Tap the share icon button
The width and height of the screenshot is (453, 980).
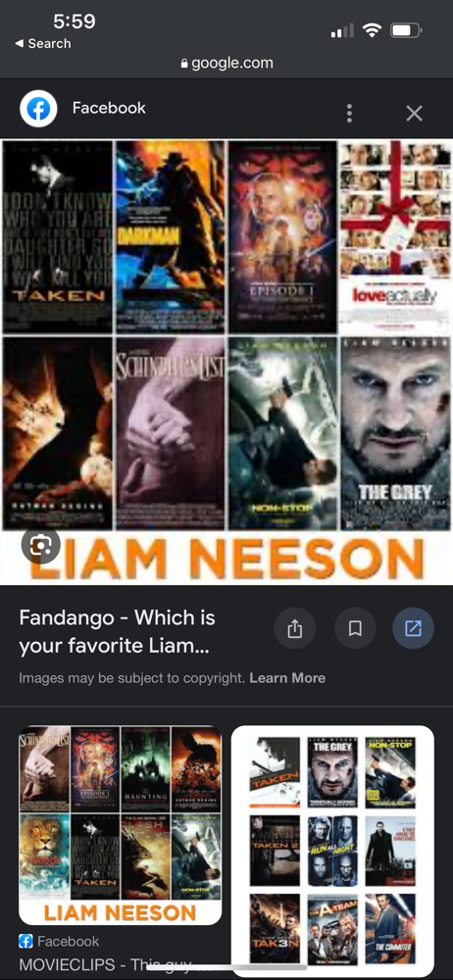point(294,628)
